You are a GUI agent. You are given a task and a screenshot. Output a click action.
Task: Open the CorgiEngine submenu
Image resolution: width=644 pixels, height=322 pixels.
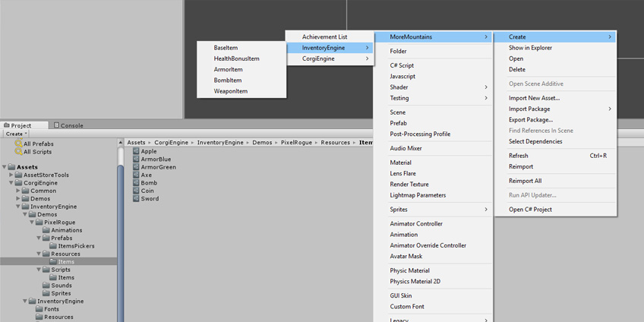[x=330, y=58]
